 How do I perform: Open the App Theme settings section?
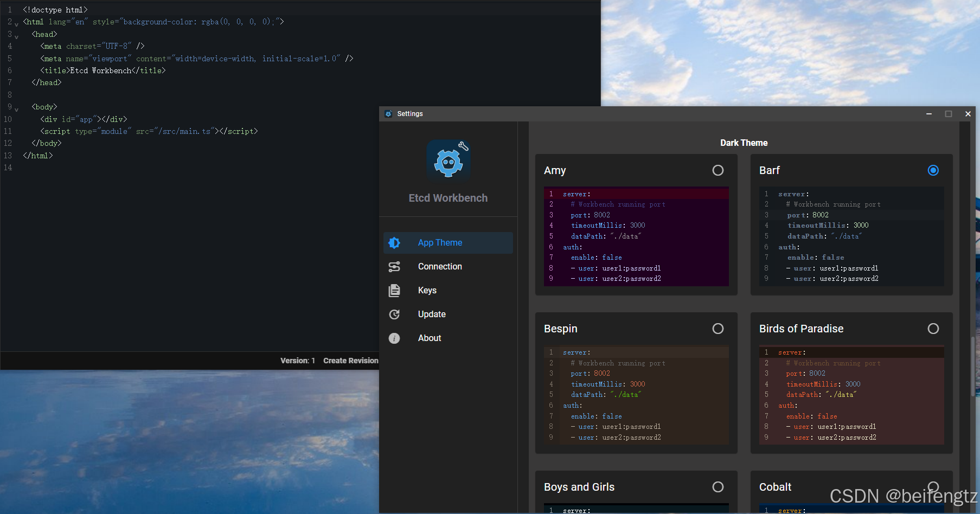pos(448,243)
